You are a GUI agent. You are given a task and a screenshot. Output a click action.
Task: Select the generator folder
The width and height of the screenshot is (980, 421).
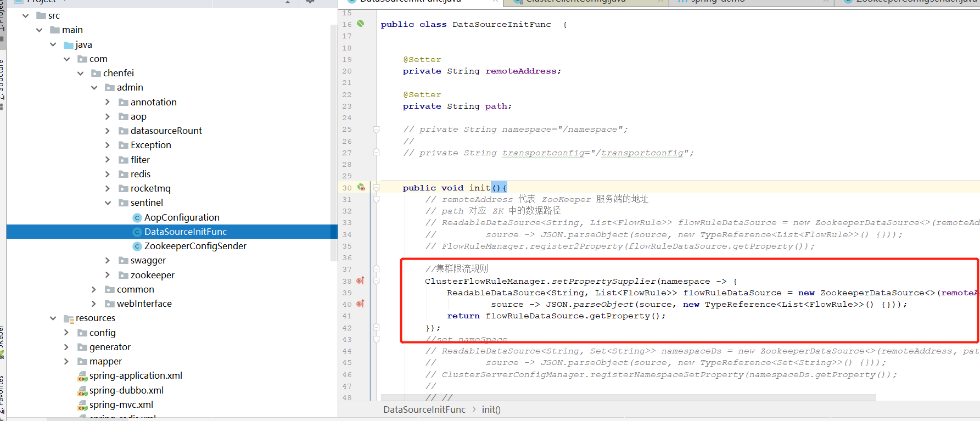tap(110, 347)
